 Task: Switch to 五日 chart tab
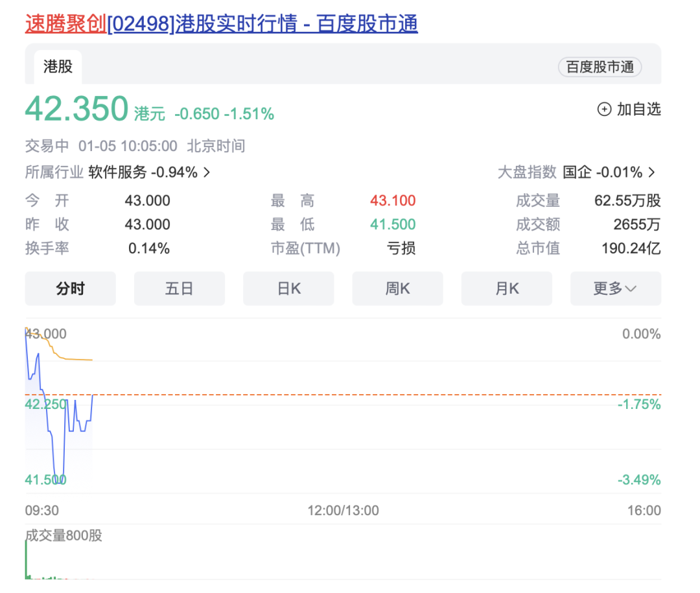click(179, 288)
